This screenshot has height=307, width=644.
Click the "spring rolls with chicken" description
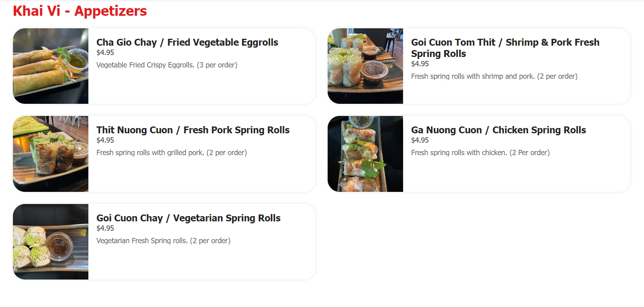coord(480,153)
